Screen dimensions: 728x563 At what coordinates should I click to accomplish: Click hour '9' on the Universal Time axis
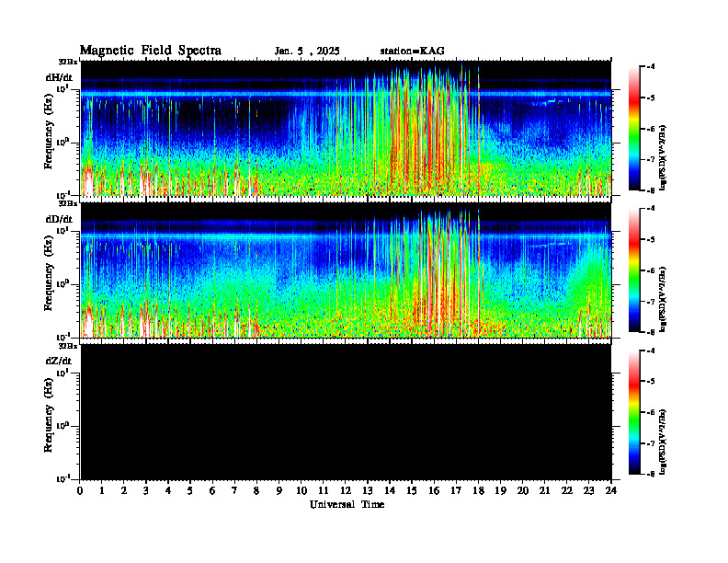tap(279, 491)
